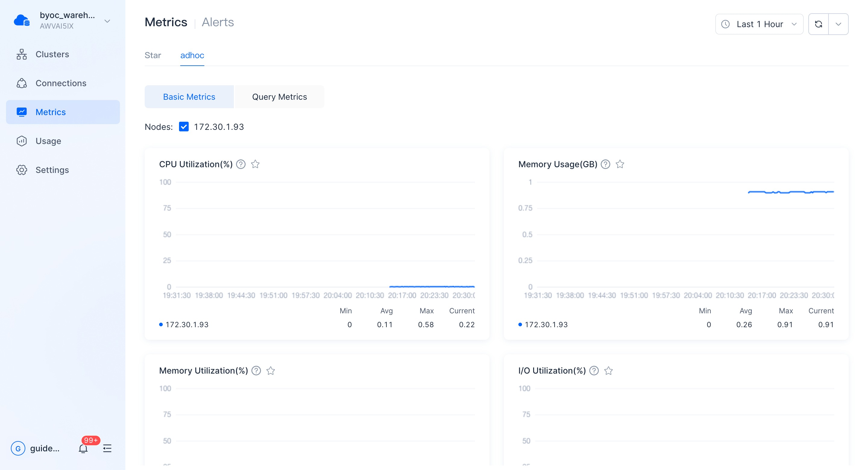Show help for Memory Utilization(%)
Viewport: 868px width, 470px height.
tap(256, 371)
